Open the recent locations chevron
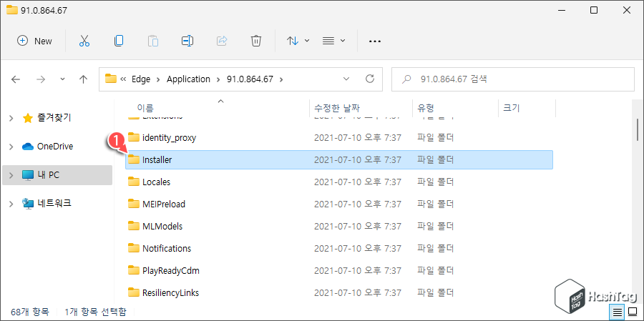Screen dimensions: 644x321 pyautogui.click(x=62, y=79)
